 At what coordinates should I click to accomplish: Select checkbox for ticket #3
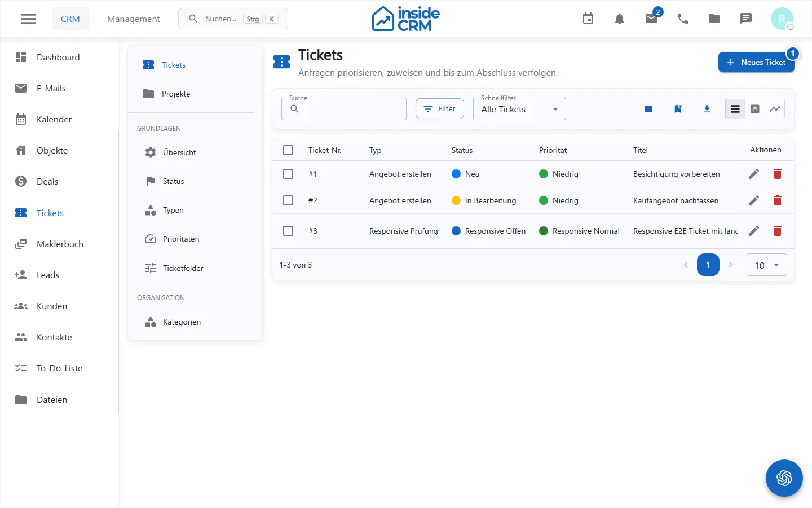(x=288, y=231)
